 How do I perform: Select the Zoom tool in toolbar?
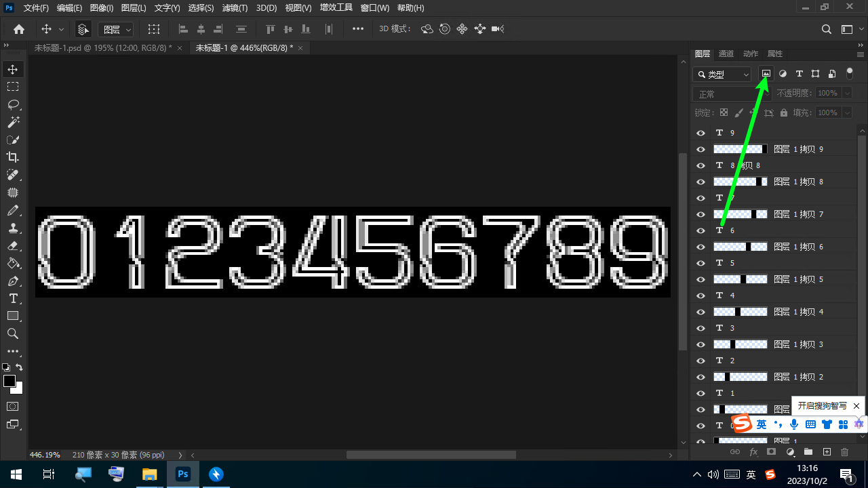(x=13, y=333)
